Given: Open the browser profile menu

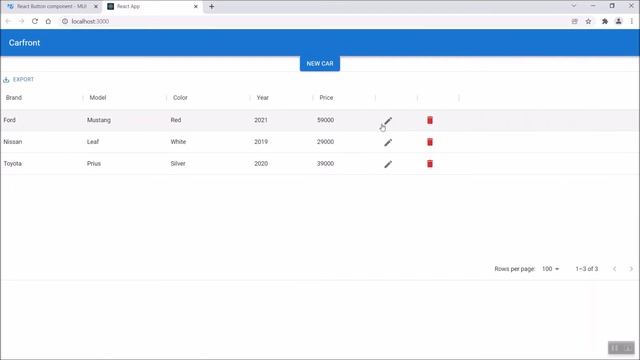Looking at the screenshot, I should 618,21.
